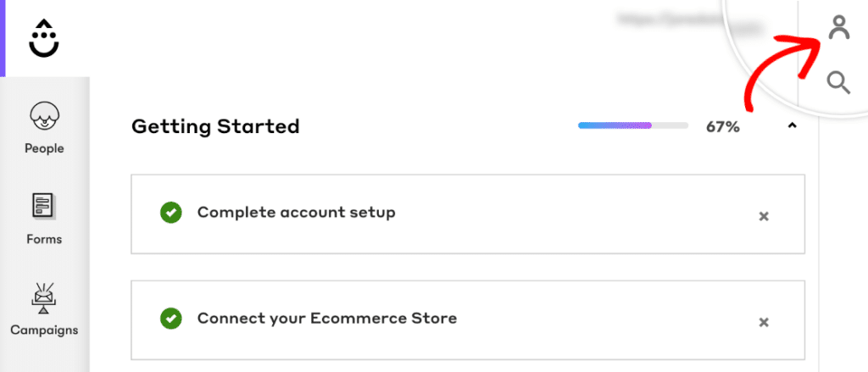Dismiss the Connect your Ecommerce Store step

[x=764, y=322]
